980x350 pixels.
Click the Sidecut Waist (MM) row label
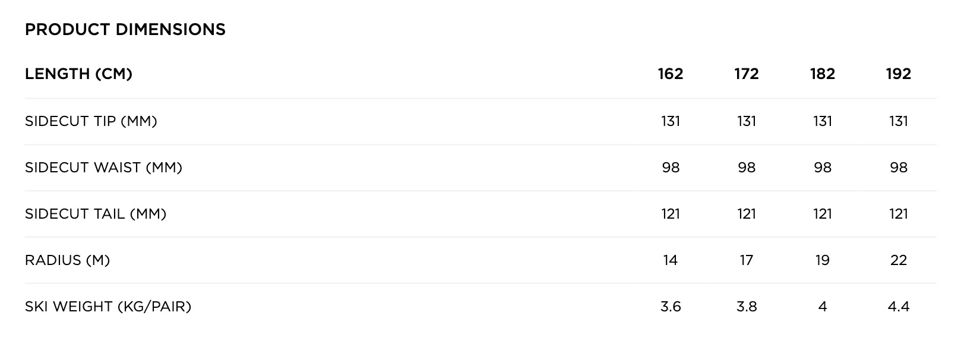103,168
